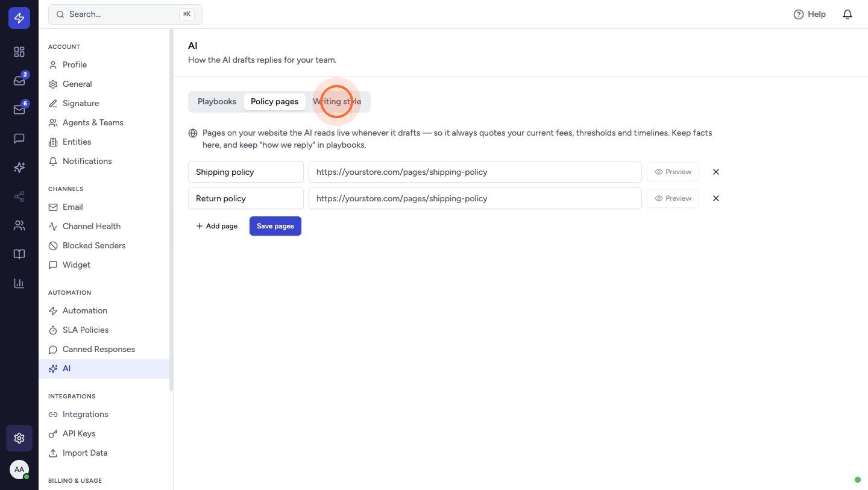The width and height of the screenshot is (868, 490).
Task: Edit the Shipping policy name field
Action: pos(246,172)
